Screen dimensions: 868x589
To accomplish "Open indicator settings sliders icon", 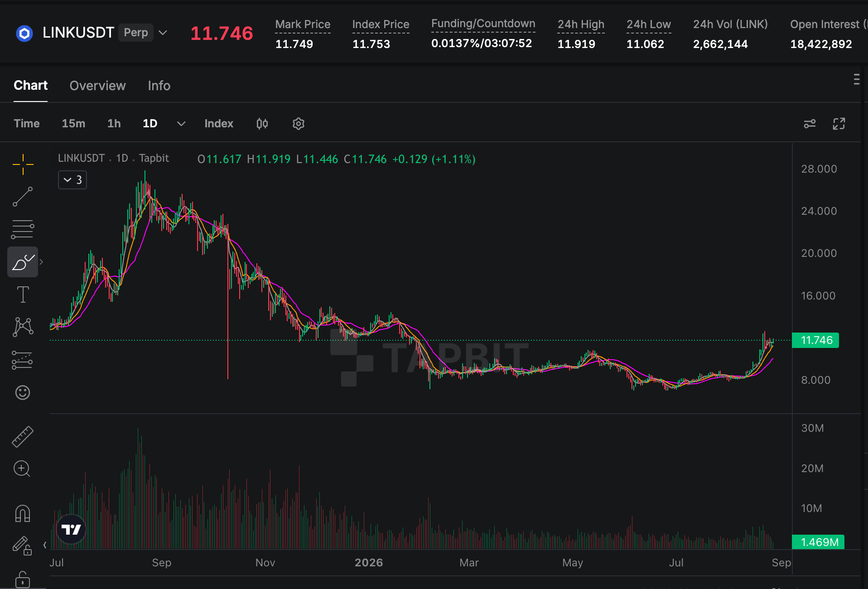I will pos(810,124).
